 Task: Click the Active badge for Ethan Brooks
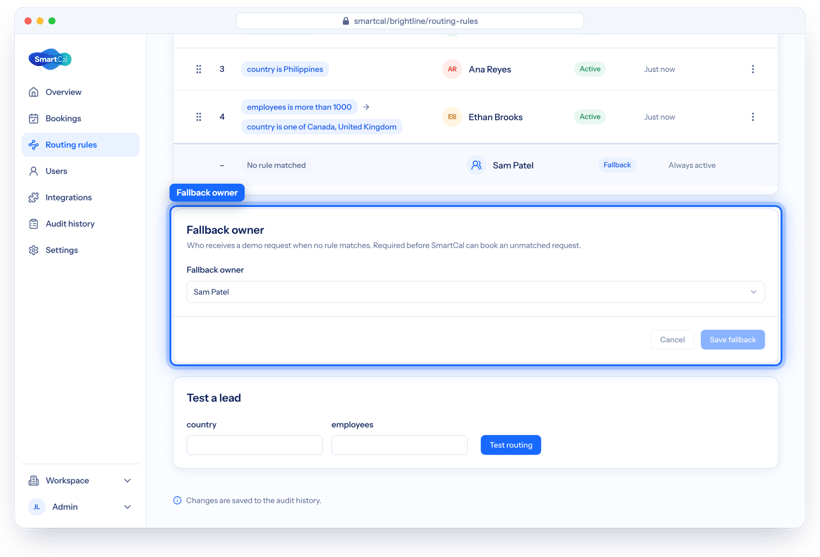tap(590, 117)
